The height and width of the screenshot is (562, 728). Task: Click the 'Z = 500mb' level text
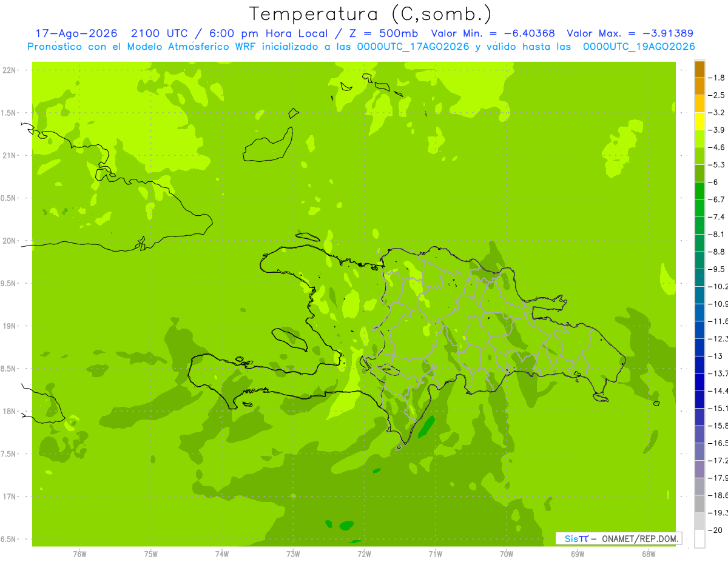point(385,33)
